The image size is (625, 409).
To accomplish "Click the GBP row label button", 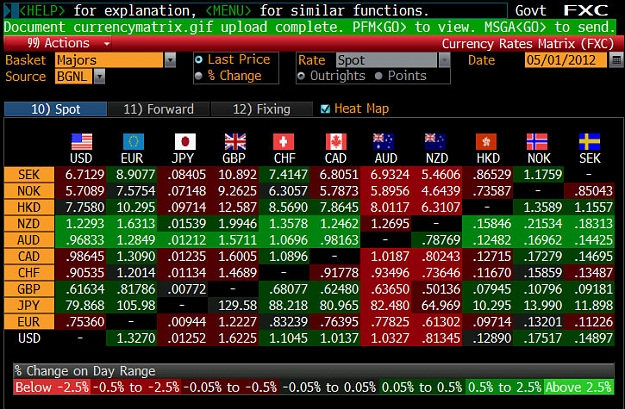I will (x=29, y=289).
